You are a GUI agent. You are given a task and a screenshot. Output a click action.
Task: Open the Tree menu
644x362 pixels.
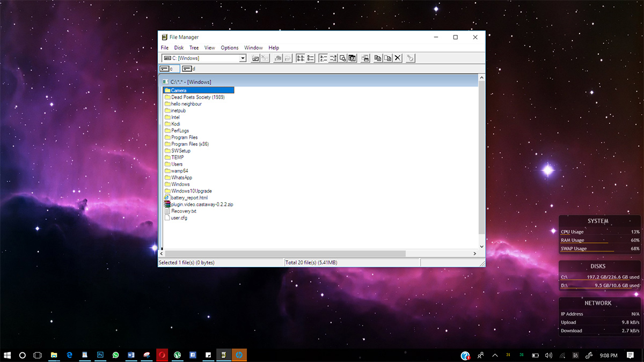click(x=194, y=47)
